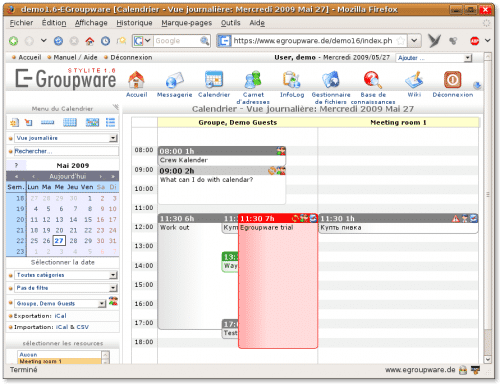Screen dimensions: 500x384
Task: Click Aujourd'hui in the mini calendar
Action: pyautogui.click(x=68, y=176)
